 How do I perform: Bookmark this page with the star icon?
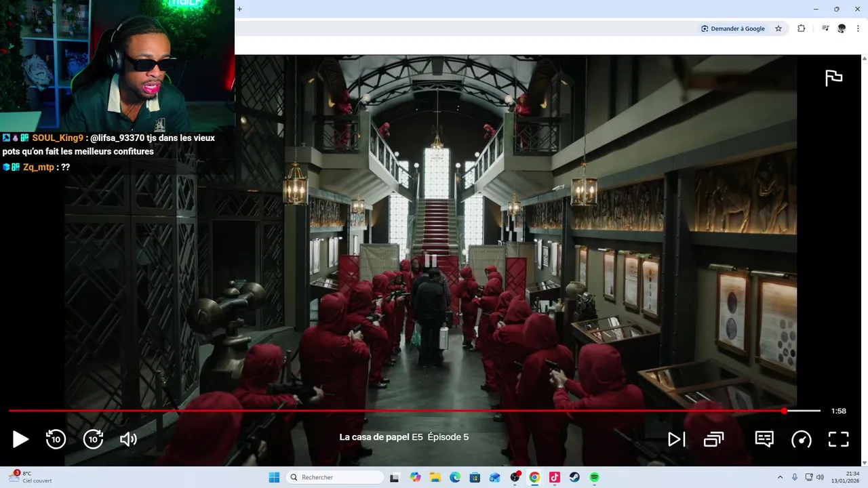point(778,28)
